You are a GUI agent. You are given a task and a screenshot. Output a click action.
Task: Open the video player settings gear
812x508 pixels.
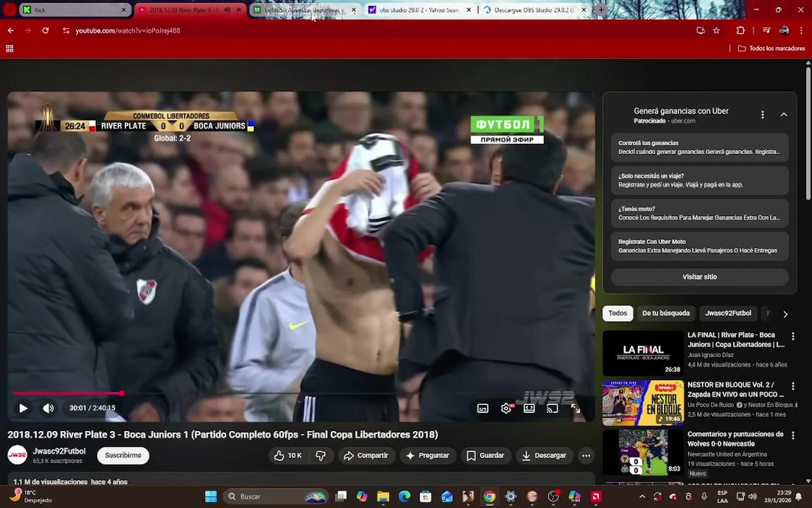point(507,409)
